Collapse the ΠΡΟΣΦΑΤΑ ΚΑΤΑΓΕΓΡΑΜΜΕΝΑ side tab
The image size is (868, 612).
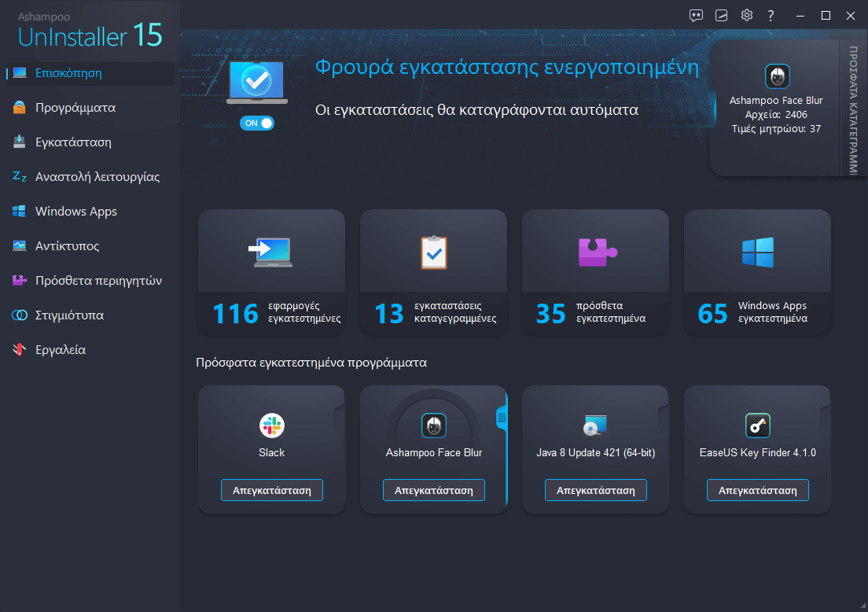pyautogui.click(x=854, y=108)
